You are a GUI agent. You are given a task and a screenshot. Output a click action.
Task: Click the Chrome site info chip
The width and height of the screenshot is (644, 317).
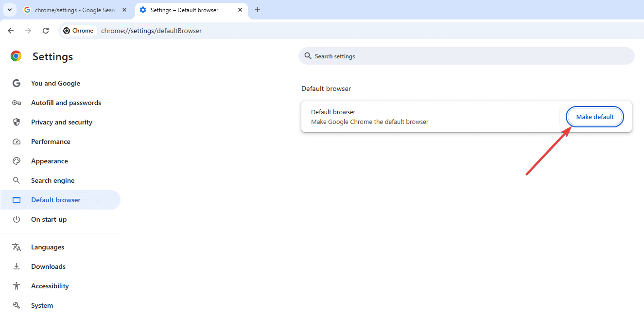[78, 31]
